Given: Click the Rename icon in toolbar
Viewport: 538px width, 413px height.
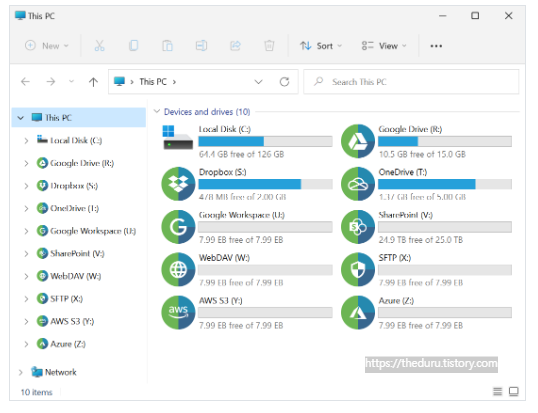Looking at the screenshot, I should [x=201, y=46].
